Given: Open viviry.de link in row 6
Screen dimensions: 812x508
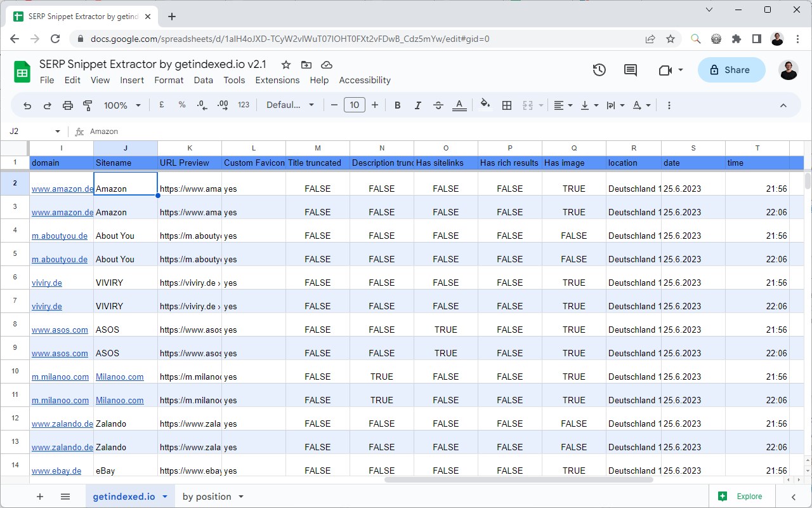Looking at the screenshot, I should (47, 283).
